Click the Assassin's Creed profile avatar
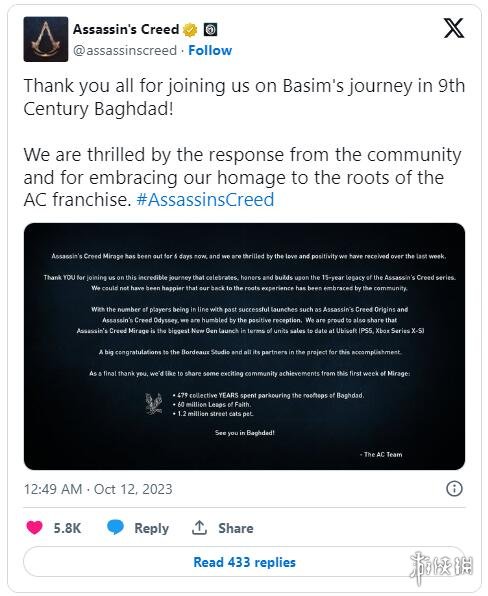 (x=46, y=39)
